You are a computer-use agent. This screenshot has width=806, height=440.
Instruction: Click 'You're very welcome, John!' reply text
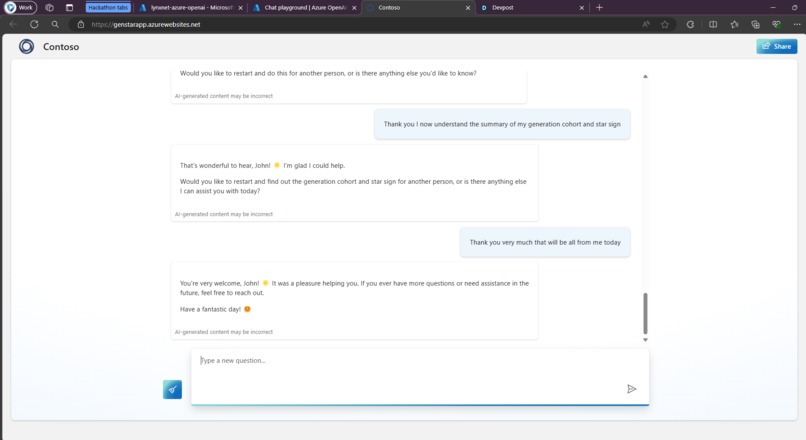pos(354,288)
